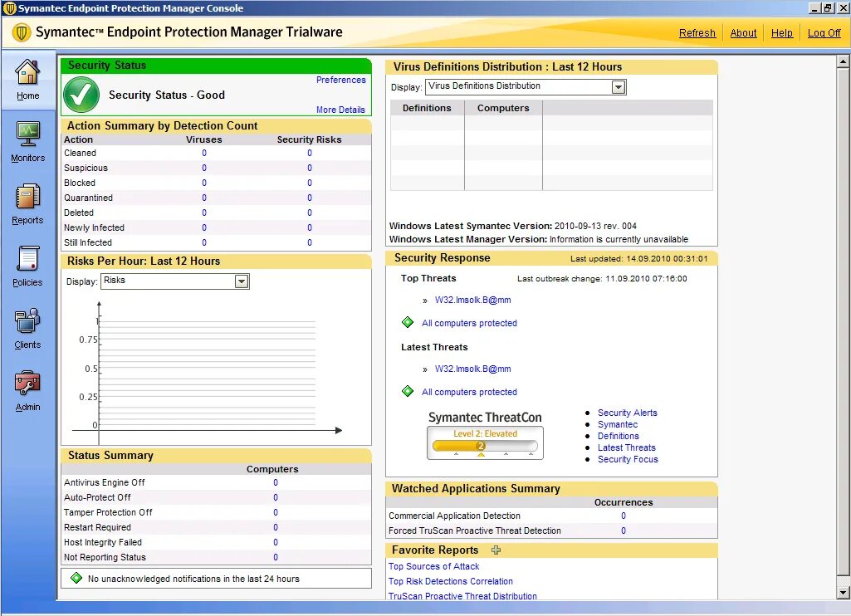
Task: Open the Definitions link
Action: (619, 436)
